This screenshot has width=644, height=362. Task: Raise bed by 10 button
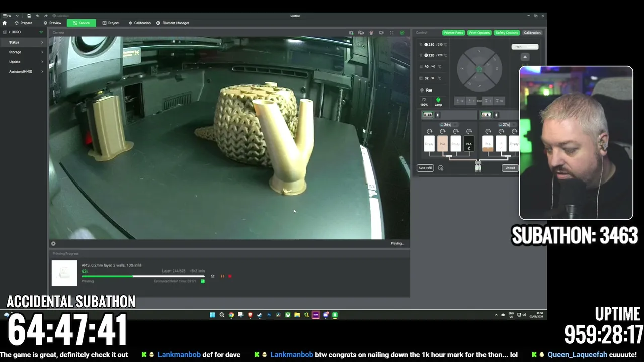(459, 101)
